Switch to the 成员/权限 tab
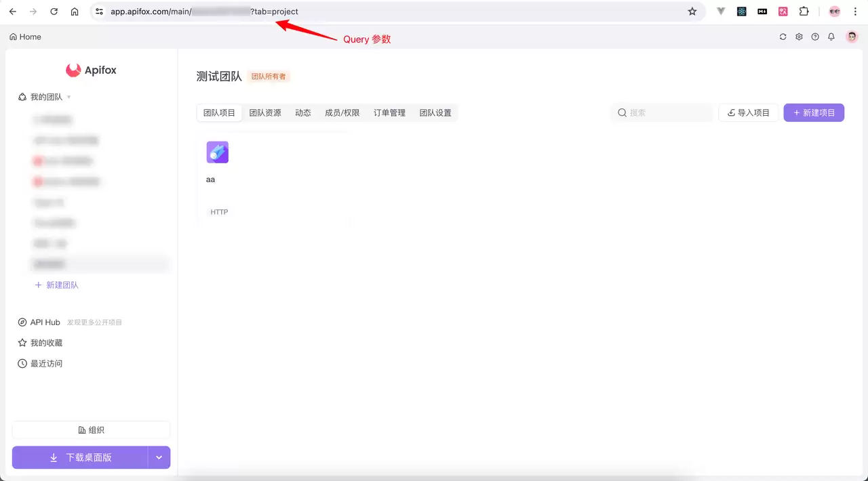 (x=342, y=113)
